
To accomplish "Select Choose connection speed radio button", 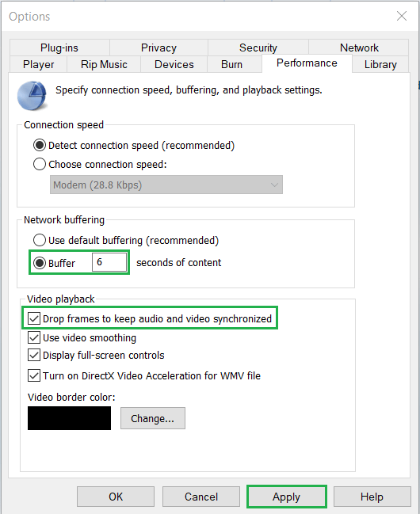I will click(40, 164).
